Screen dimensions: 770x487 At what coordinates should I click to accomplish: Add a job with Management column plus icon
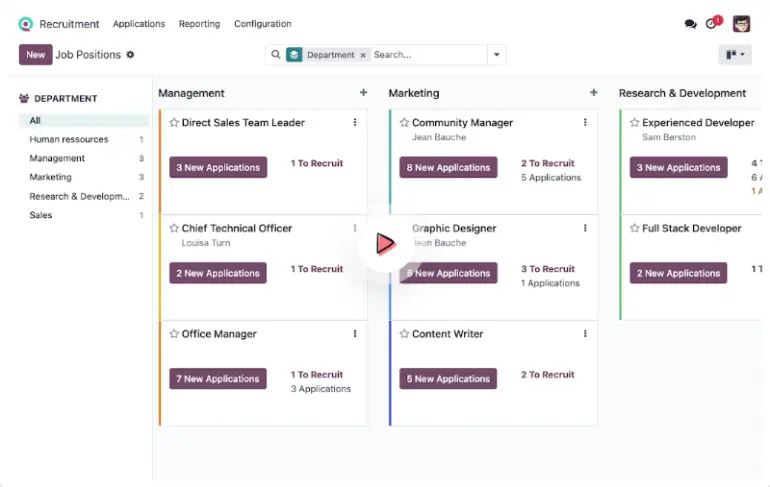[x=363, y=93]
